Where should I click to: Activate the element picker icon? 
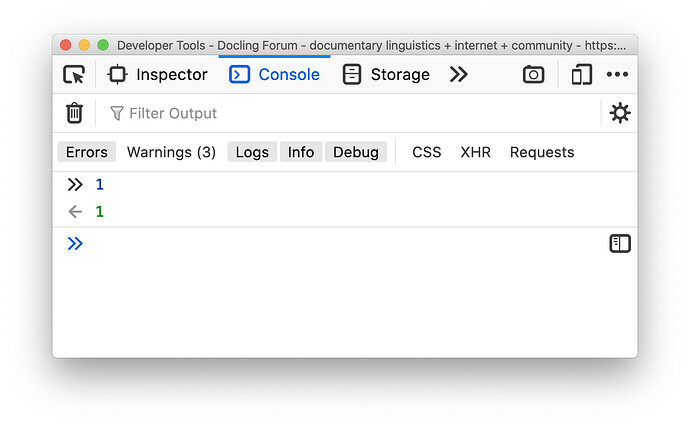[74, 74]
